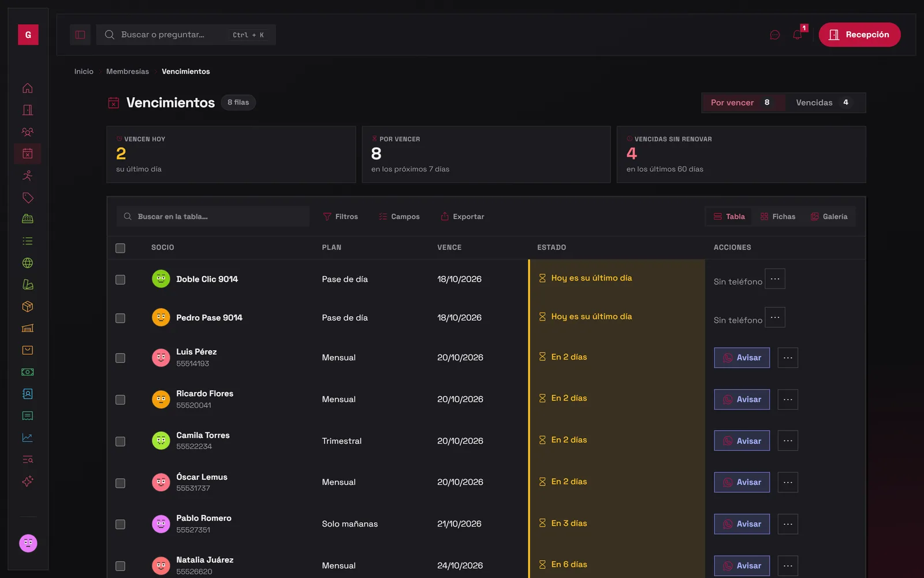Image resolution: width=924 pixels, height=578 pixels.
Task: Open the cash register icon in sidebar
Action: [27, 219]
